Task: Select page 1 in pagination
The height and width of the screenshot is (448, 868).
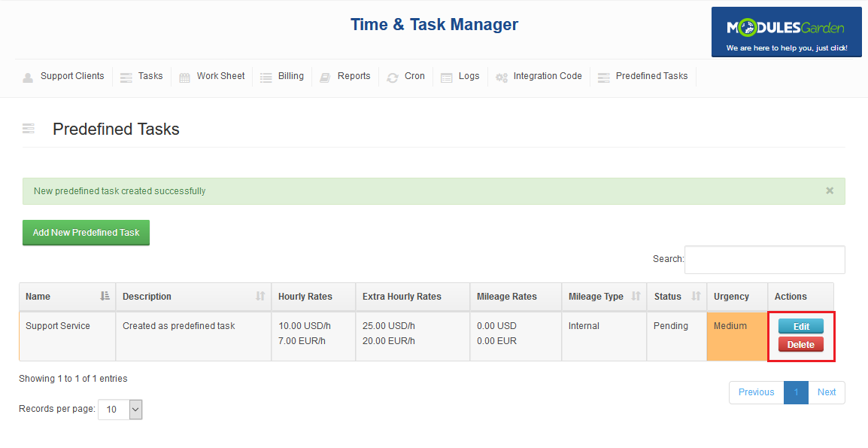Action: [x=796, y=392]
